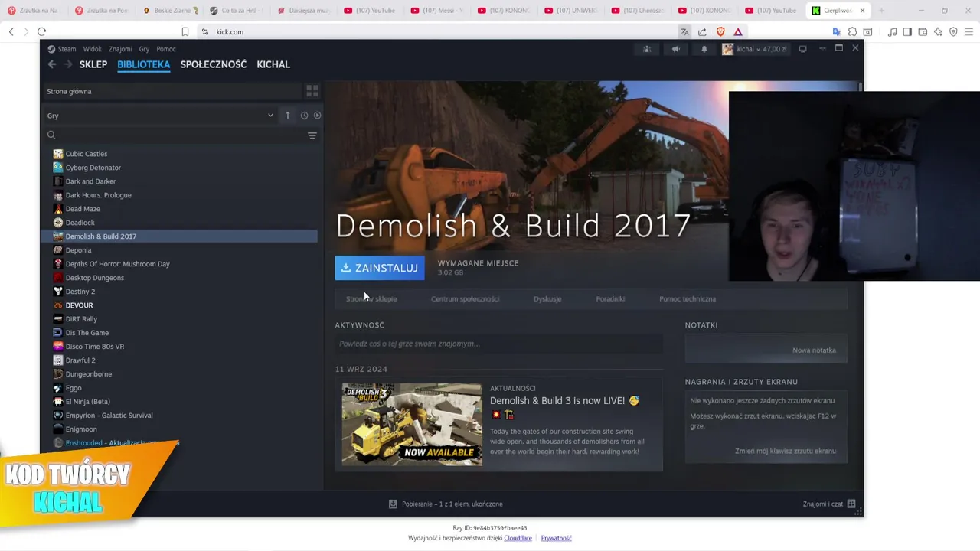The image size is (980, 551).
Task: Open the Steam collections grid view icon
Action: coord(312,91)
